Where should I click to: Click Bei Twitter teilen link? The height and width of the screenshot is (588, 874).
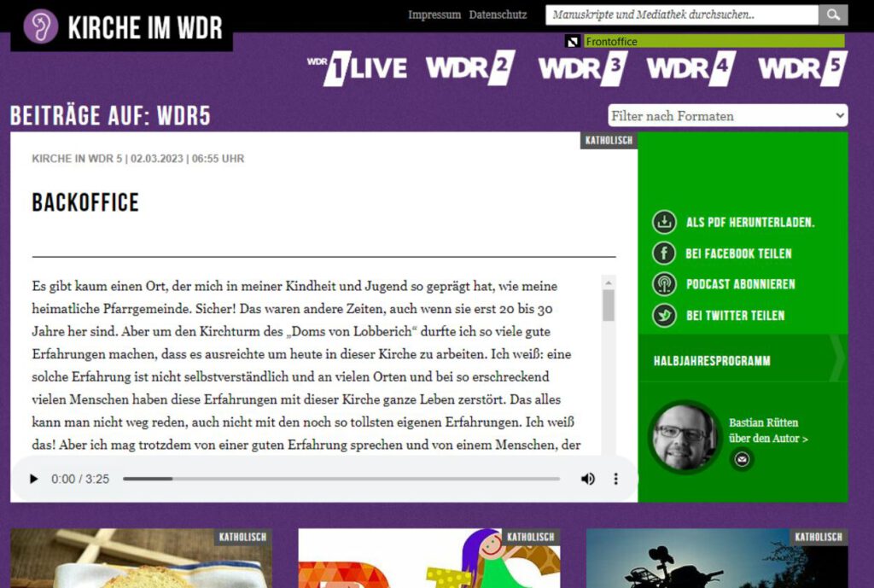pyautogui.click(x=735, y=316)
